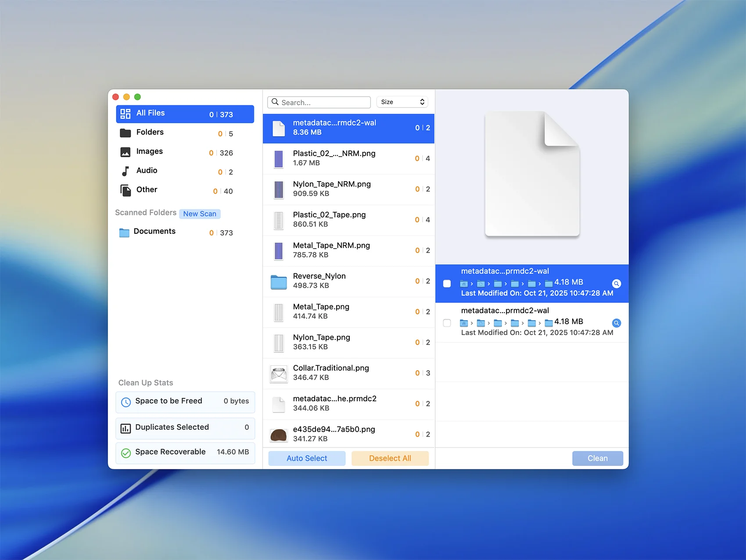Check the second metadatac duplicate checkbox
The image size is (746, 560).
click(447, 323)
